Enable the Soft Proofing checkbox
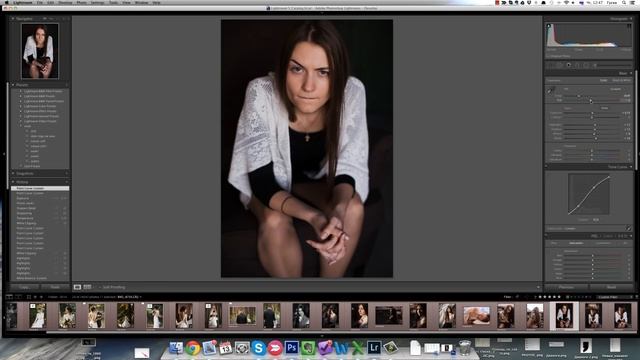The width and height of the screenshot is (640, 360). pos(100,287)
